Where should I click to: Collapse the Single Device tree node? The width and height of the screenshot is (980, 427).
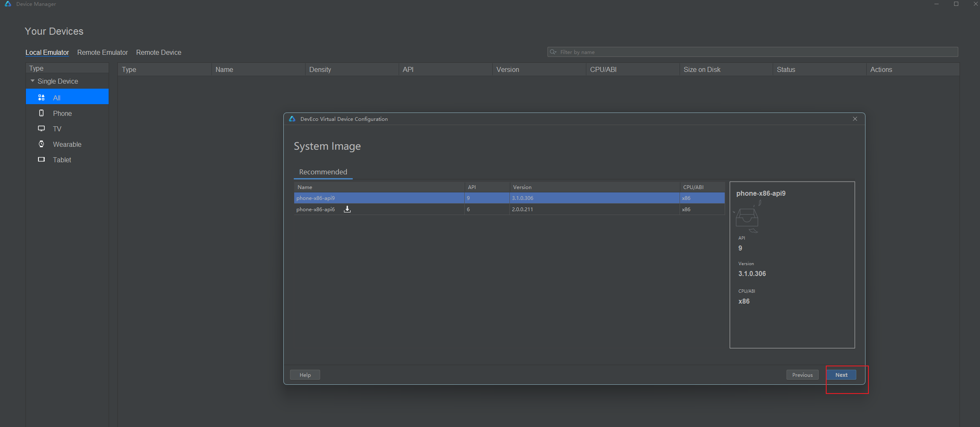[33, 81]
